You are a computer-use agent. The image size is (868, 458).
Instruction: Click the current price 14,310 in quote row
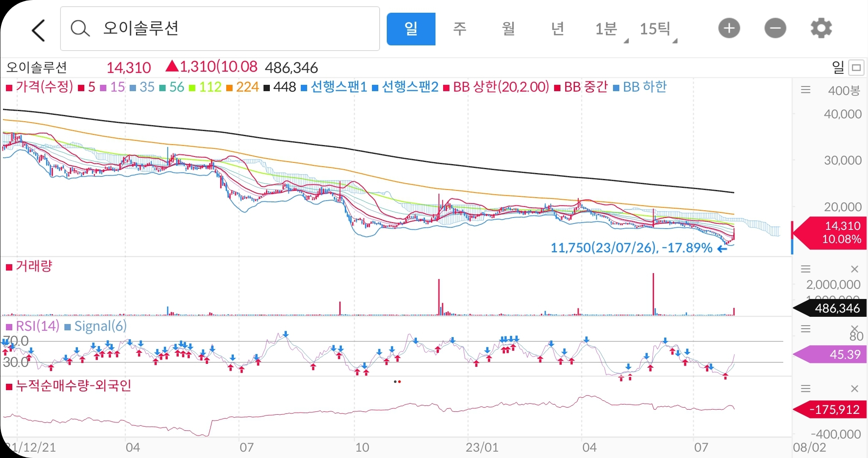pyautogui.click(x=128, y=67)
